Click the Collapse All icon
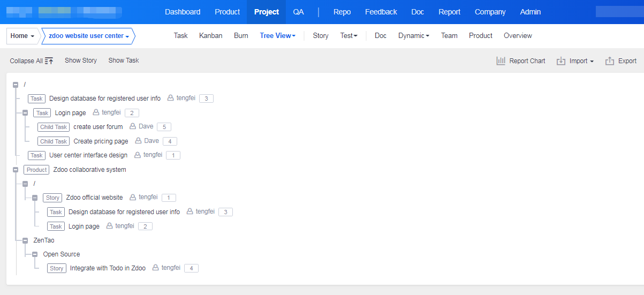The height and width of the screenshot is (295, 644). 49,61
